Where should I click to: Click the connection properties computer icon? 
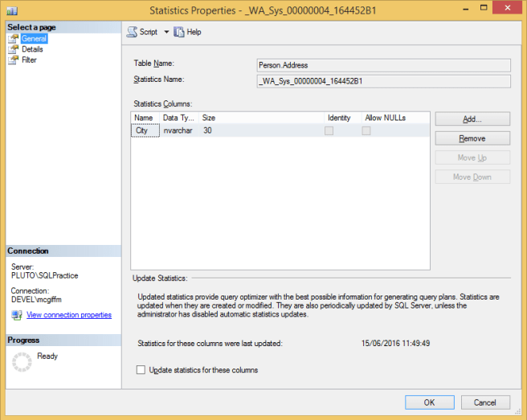[16, 315]
